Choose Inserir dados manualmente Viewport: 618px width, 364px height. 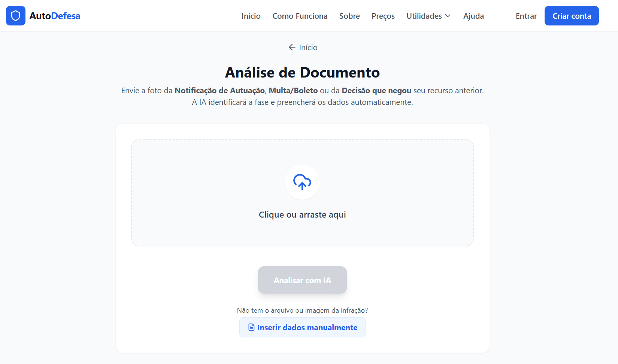click(x=302, y=327)
